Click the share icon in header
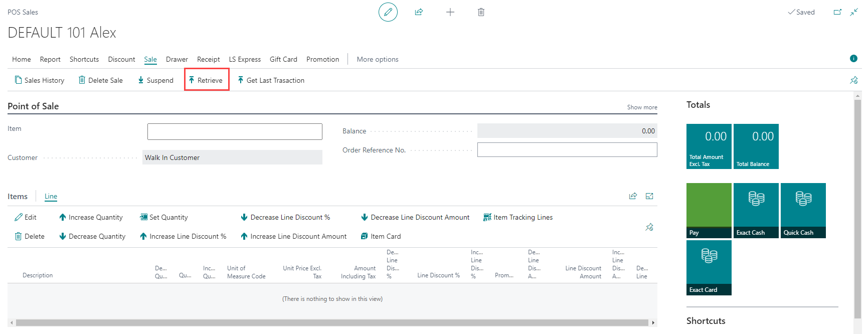This screenshot has height=334, width=868. pyautogui.click(x=419, y=12)
